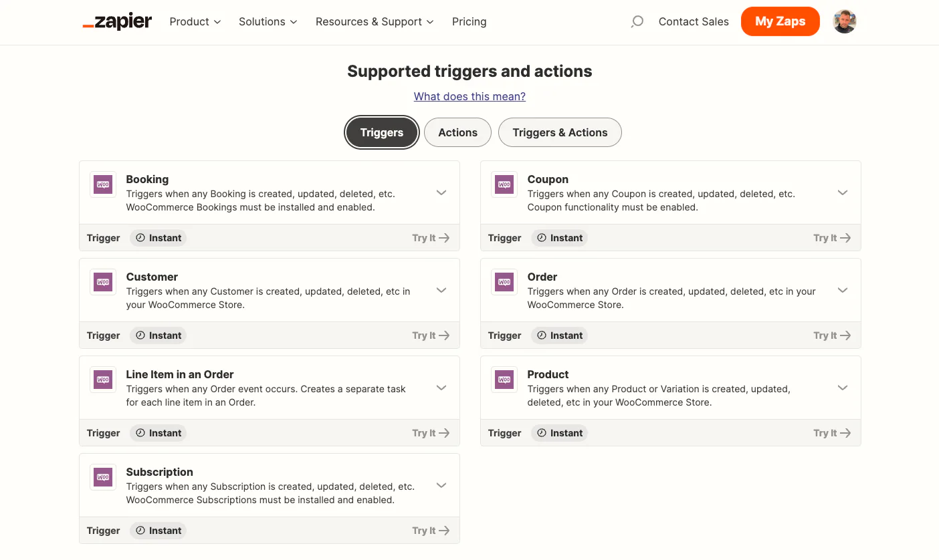Follow the Contact Sales link
The image size is (939, 560).
[x=694, y=21]
